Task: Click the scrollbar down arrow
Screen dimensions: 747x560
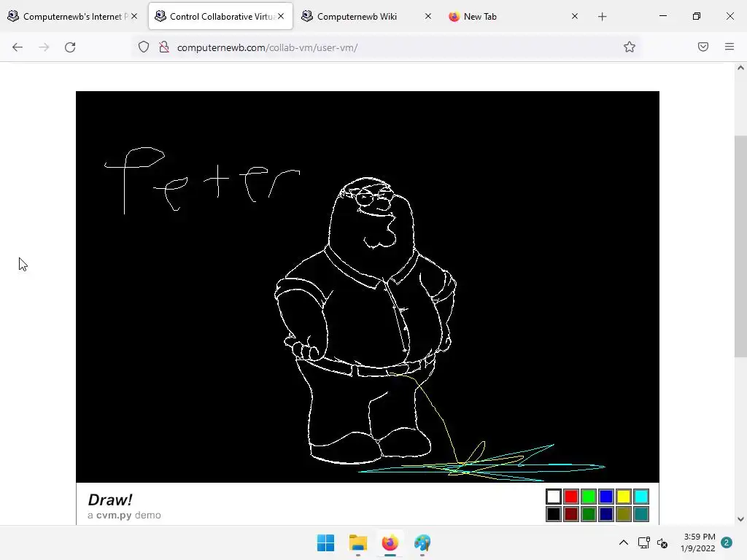Action: pyautogui.click(x=740, y=519)
